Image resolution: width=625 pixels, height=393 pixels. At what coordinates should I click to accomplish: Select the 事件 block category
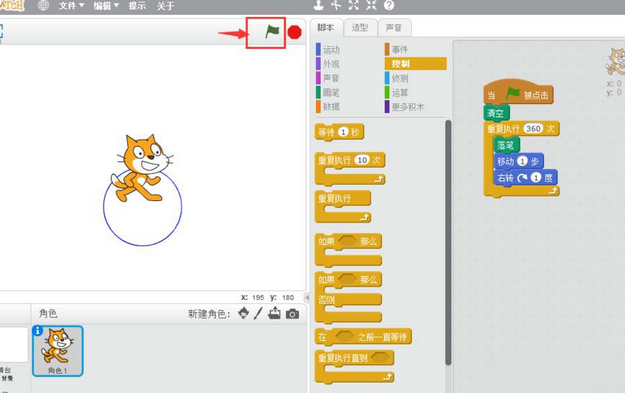pos(397,49)
